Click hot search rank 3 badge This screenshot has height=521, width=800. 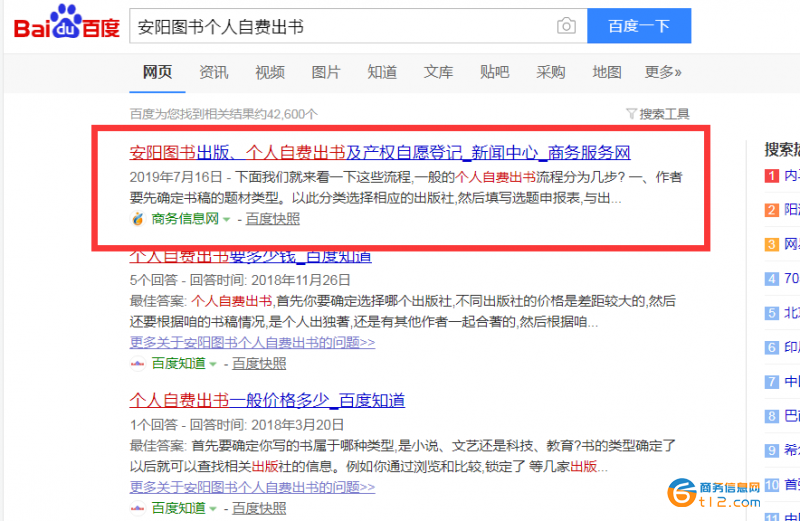[x=771, y=244]
